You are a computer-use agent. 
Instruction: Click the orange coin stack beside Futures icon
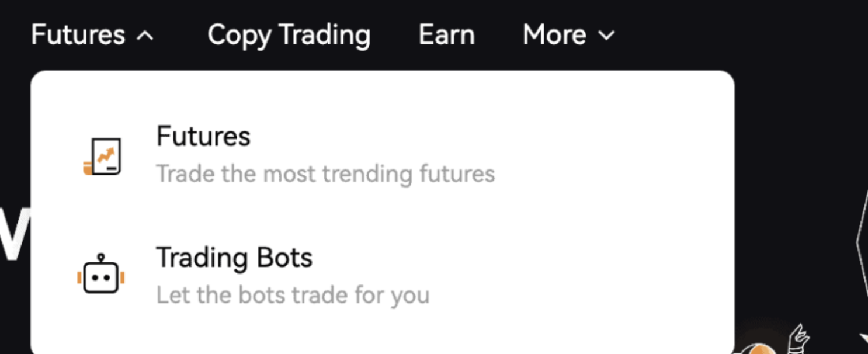coord(88,168)
